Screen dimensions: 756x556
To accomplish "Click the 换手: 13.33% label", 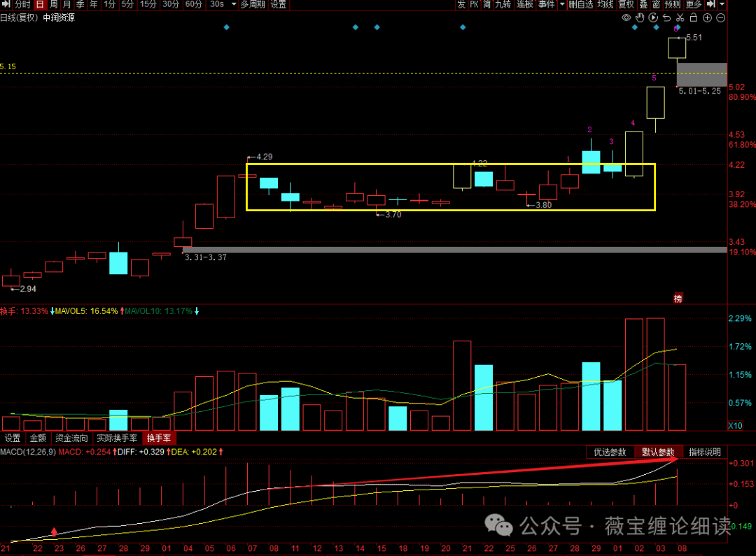I will click(x=24, y=311).
